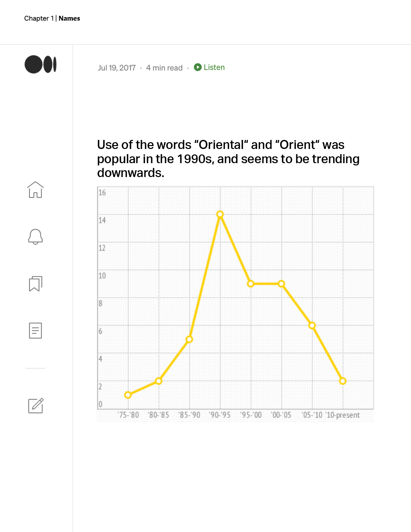Go to the Home feed icon

click(x=35, y=190)
